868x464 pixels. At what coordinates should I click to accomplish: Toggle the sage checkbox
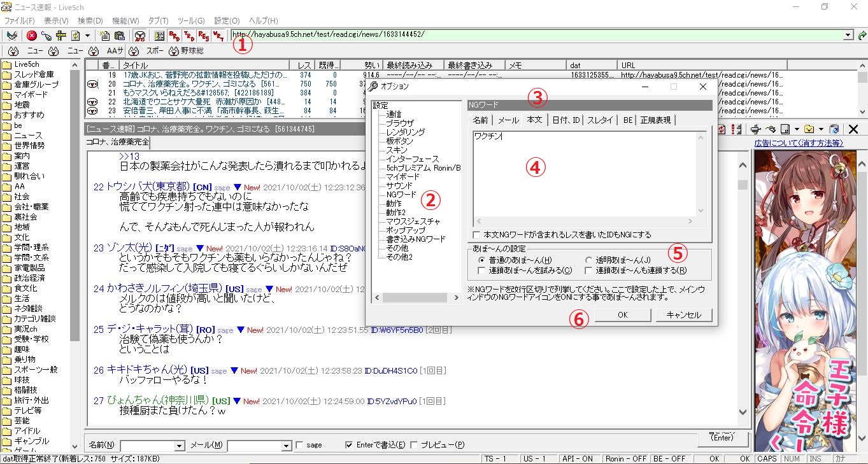[299, 445]
